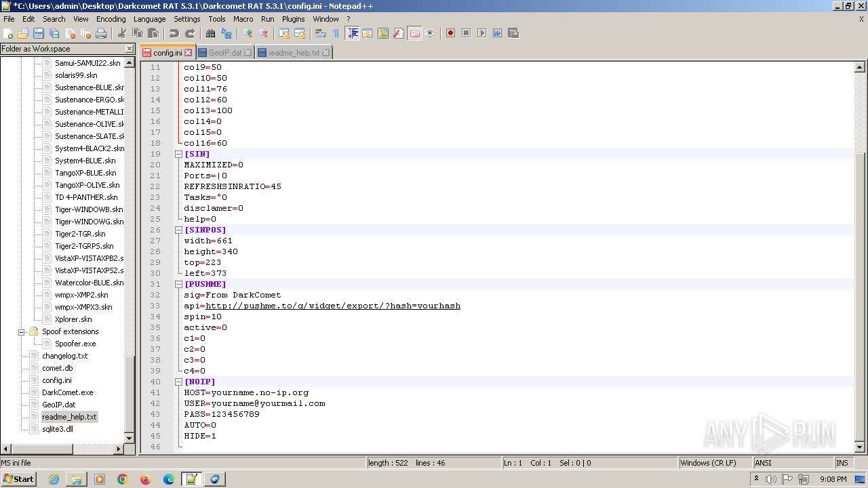
Task: Click Run Macro Multiple Times icon
Action: pyautogui.click(x=498, y=33)
